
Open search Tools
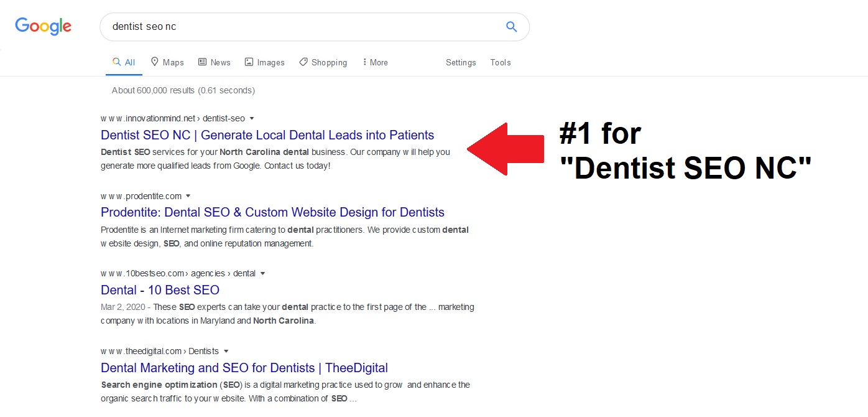(501, 62)
